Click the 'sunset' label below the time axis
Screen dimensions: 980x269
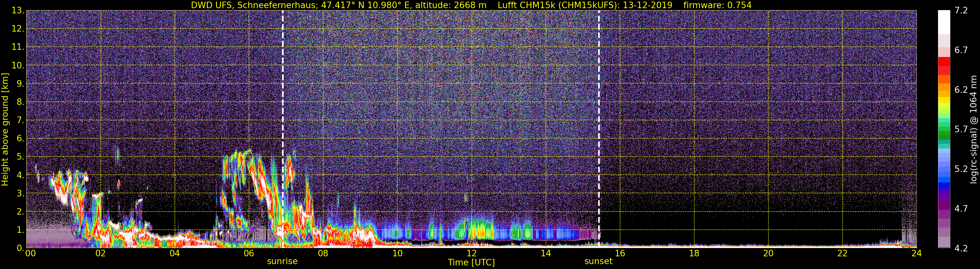pos(598,261)
